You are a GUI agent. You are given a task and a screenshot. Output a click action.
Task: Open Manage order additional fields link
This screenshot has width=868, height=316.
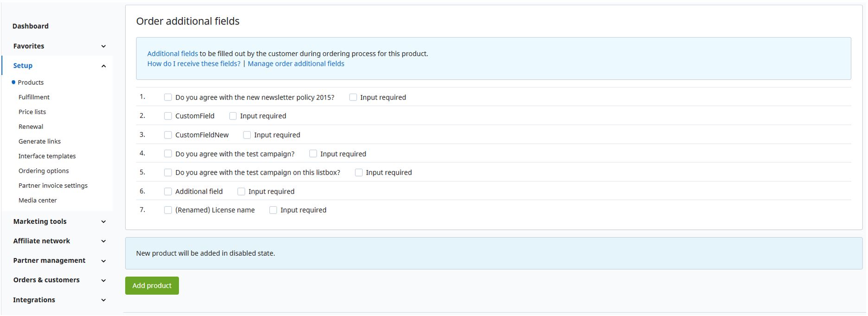pyautogui.click(x=296, y=64)
